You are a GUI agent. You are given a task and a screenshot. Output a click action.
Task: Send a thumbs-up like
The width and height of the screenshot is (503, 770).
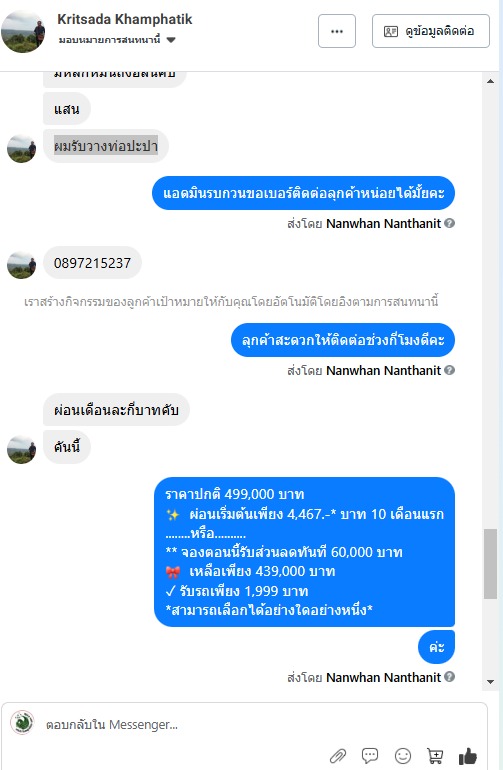click(467, 756)
